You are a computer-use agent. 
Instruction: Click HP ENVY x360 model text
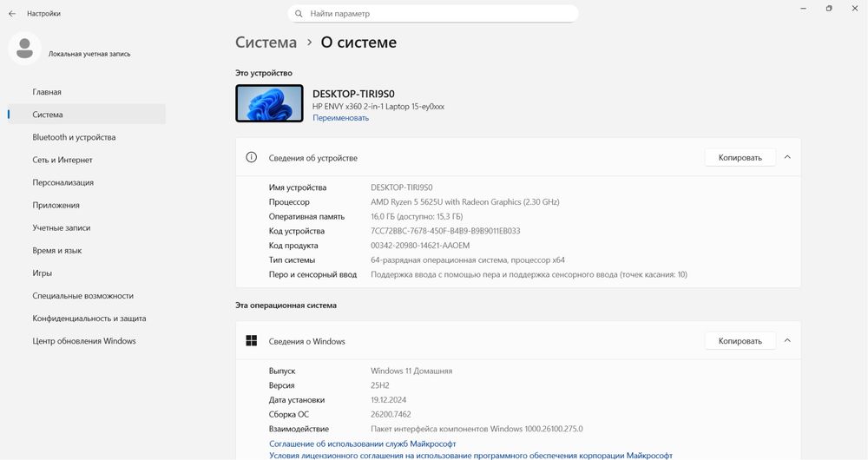pyautogui.click(x=378, y=107)
